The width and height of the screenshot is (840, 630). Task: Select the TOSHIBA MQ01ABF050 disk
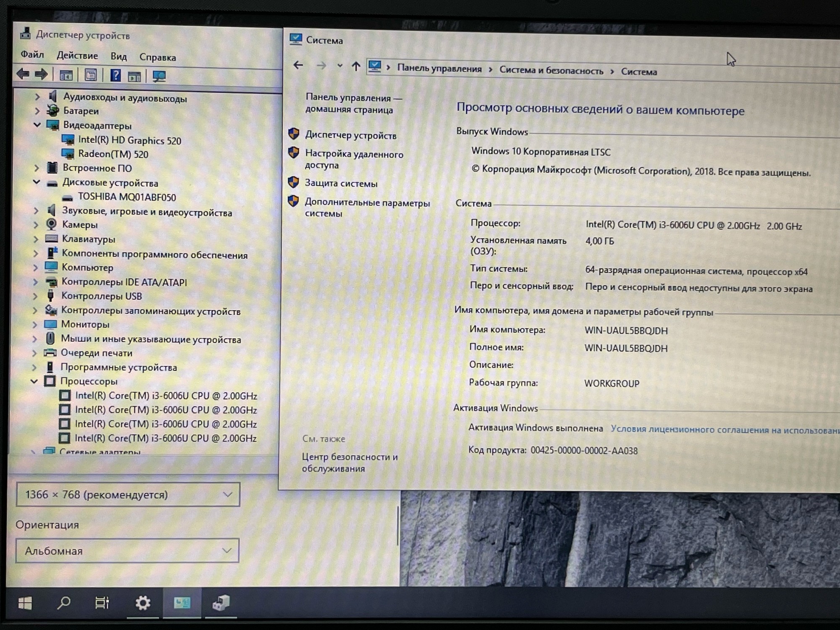(127, 197)
